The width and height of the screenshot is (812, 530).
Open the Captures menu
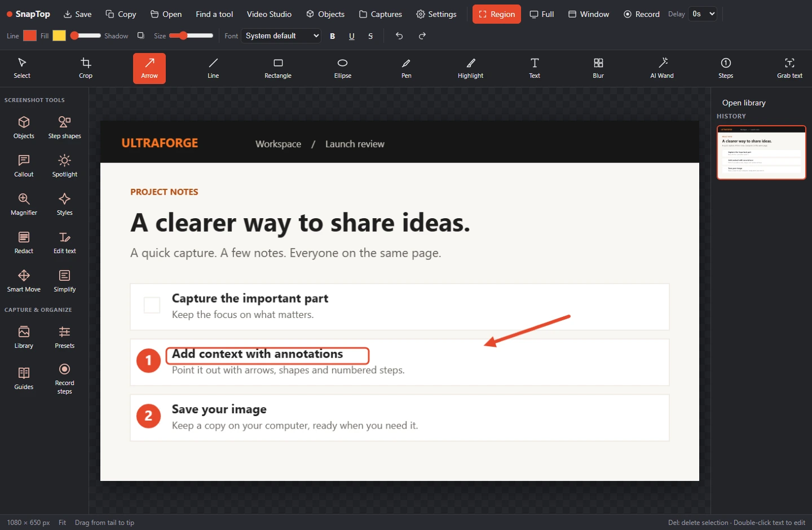tap(381, 14)
